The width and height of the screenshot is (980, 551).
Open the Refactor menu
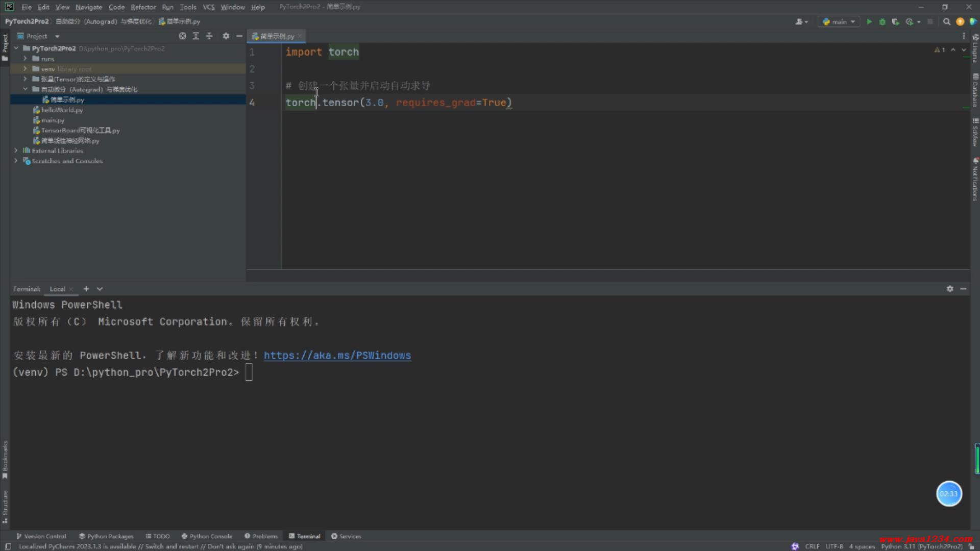143,7
